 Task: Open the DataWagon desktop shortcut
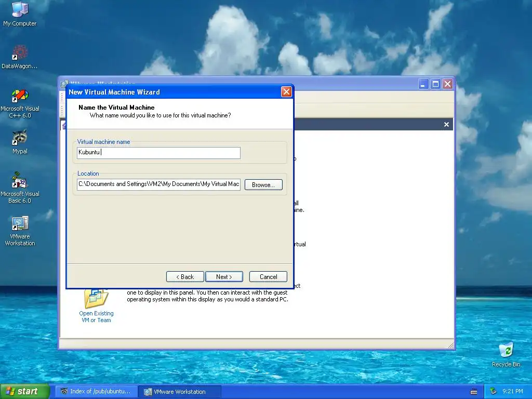(20, 57)
